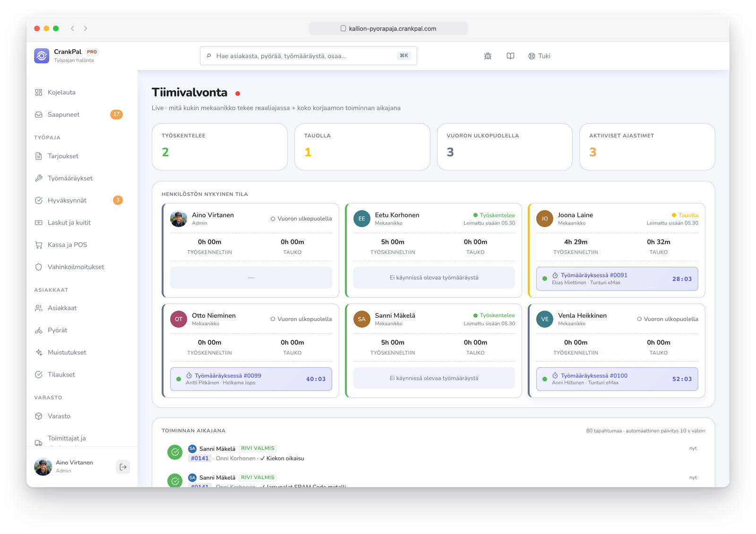Click the Kassa ja POS cart icon

tap(39, 245)
